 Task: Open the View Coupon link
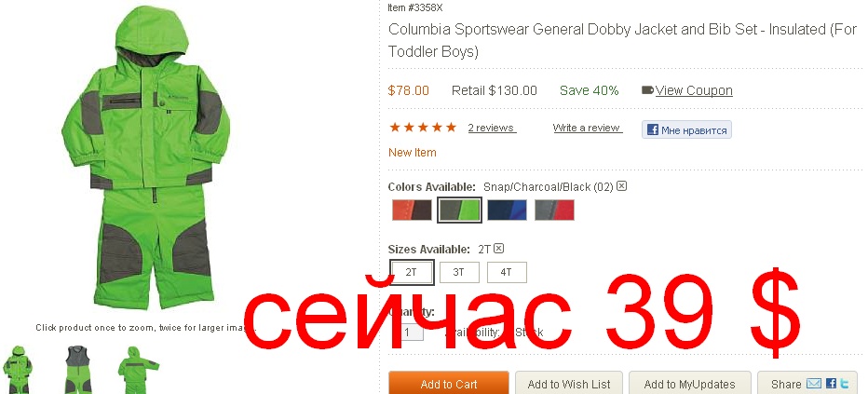694,90
